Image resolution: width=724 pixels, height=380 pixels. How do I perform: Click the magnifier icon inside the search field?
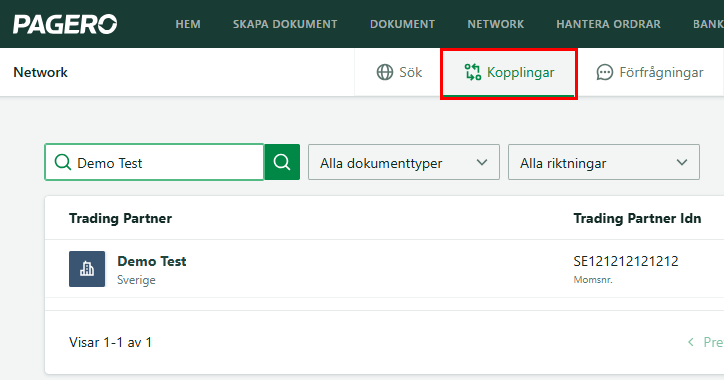(63, 163)
